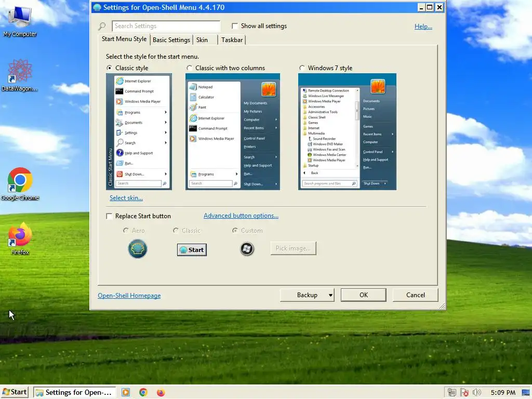Select the Windows 7 style radio button

click(x=302, y=68)
